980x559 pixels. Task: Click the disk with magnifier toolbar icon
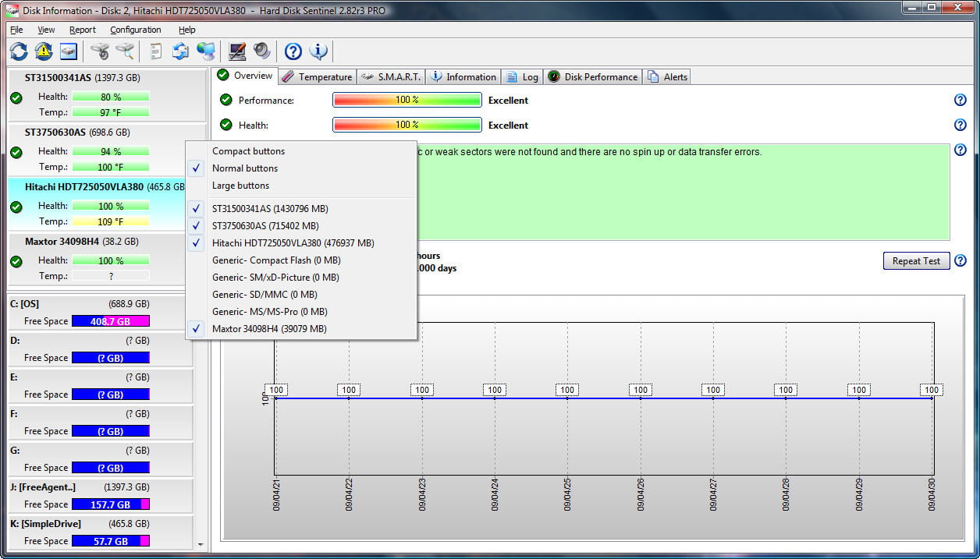[x=125, y=51]
